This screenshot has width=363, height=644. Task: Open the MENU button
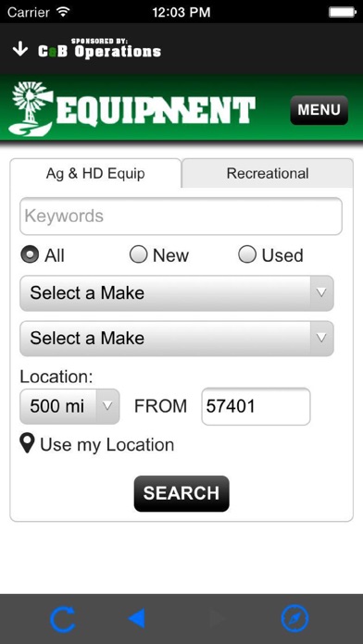coord(319,110)
